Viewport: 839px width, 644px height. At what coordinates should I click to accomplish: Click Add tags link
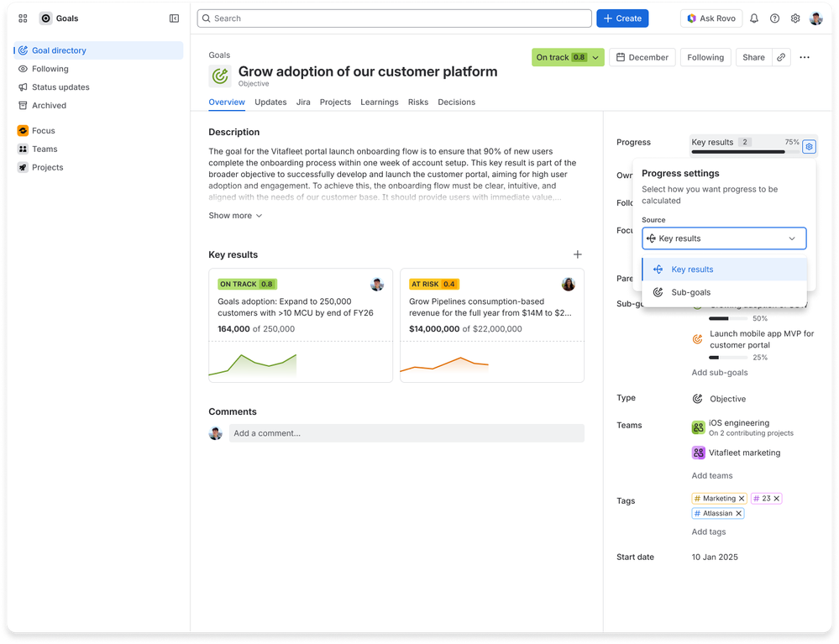pos(709,532)
